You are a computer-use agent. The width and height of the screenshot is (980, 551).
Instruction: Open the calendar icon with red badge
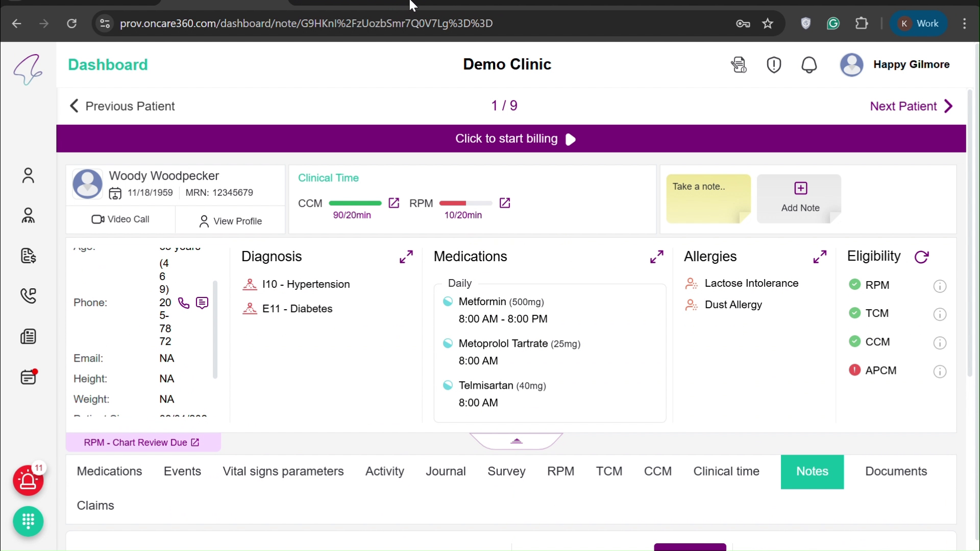point(29,377)
